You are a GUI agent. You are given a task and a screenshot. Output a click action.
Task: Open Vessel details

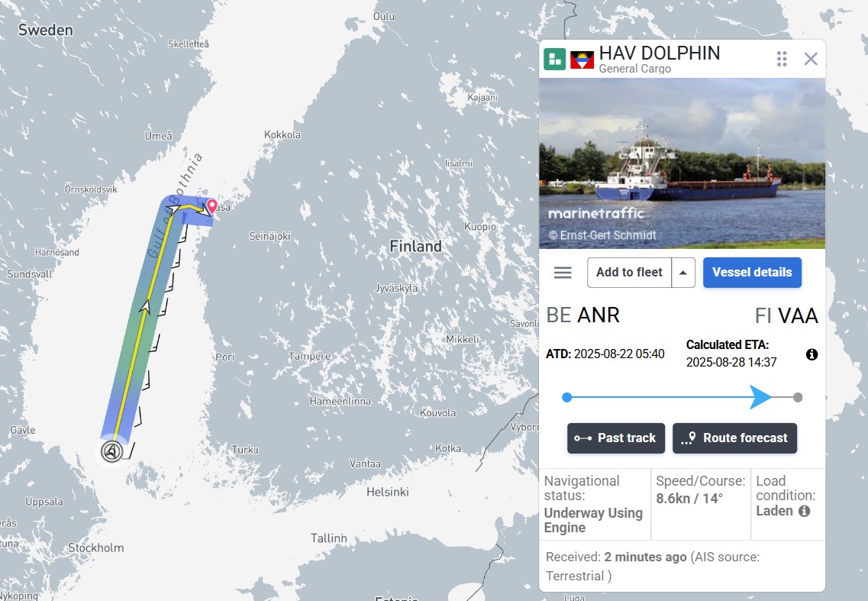(752, 273)
